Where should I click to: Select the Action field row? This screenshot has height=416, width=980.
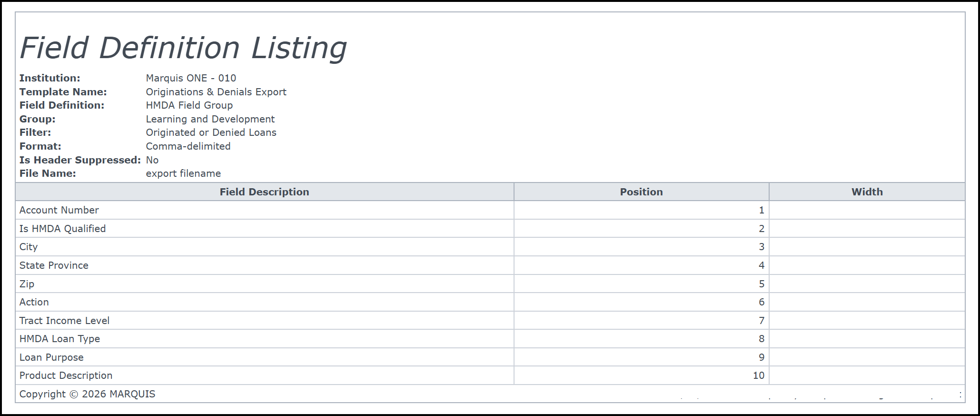[490, 302]
